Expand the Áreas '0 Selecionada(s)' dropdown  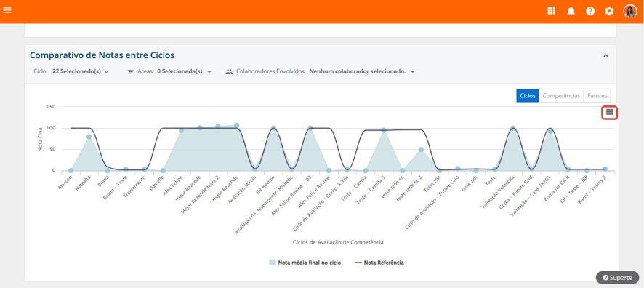tap(184, 71)
